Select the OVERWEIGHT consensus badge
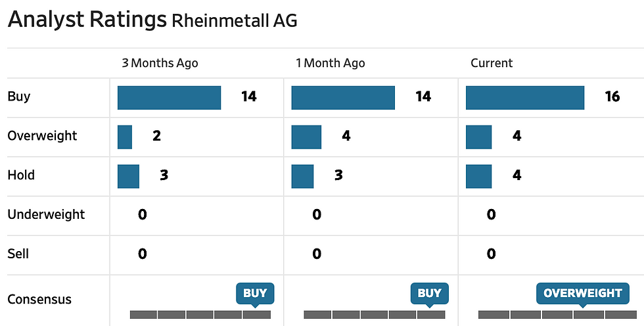Image resolution: width=644 pixels, height=326 pixels. pyautogui.click(x=583, y=293)
